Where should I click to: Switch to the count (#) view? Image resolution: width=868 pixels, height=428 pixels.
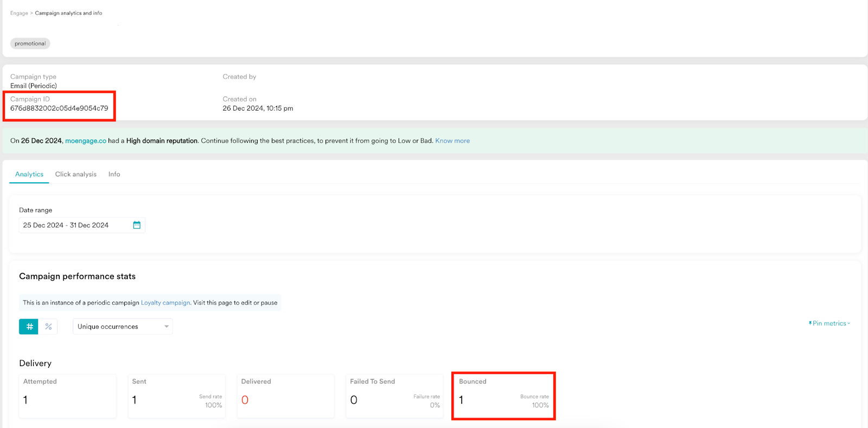[x=29, y=327]
